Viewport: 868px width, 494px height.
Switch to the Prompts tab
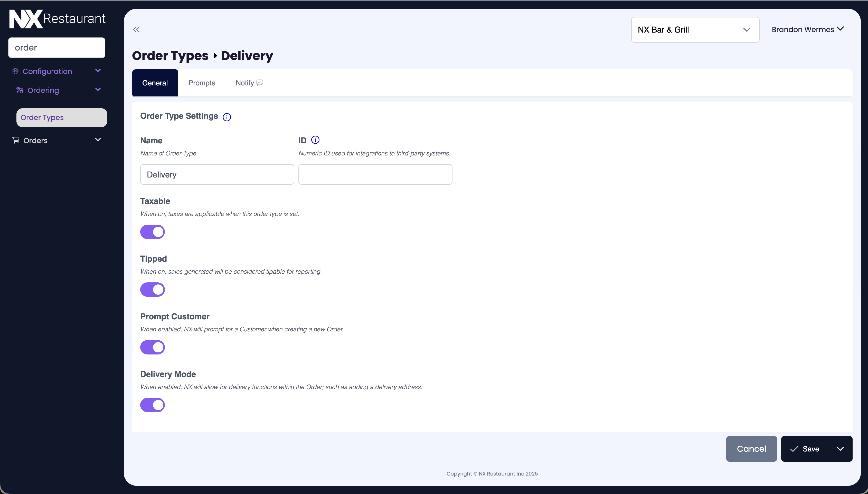click(x=201, y=83)
